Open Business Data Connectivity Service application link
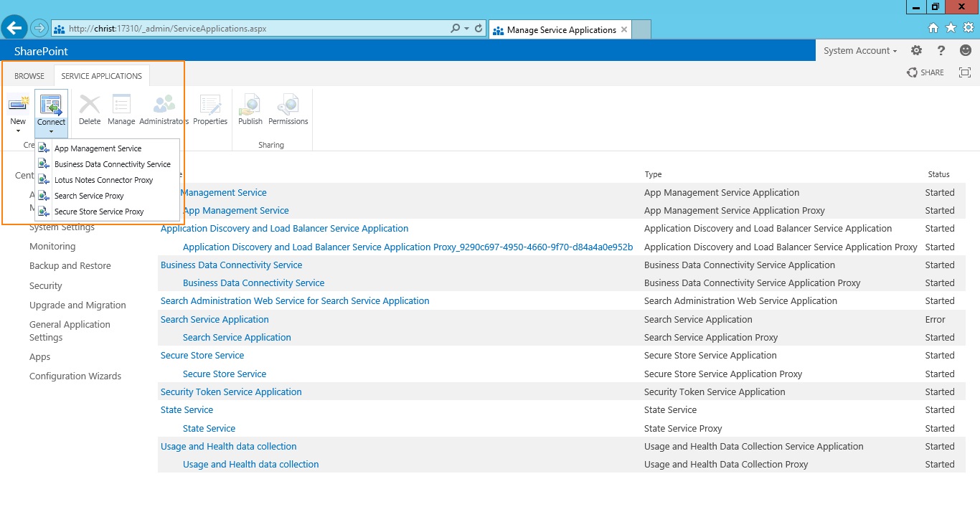Viewport: 980px width, 522px height. (232, 265)
